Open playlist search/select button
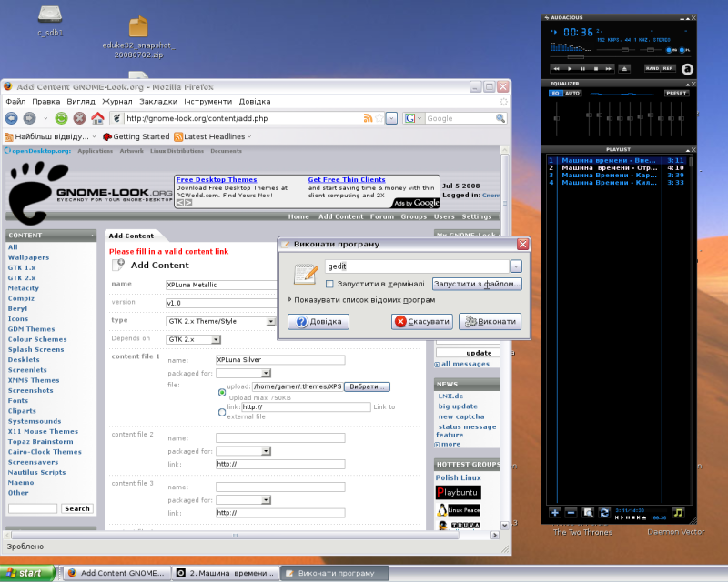The height and width of the screenshot is (582, 728). (588, 513)
